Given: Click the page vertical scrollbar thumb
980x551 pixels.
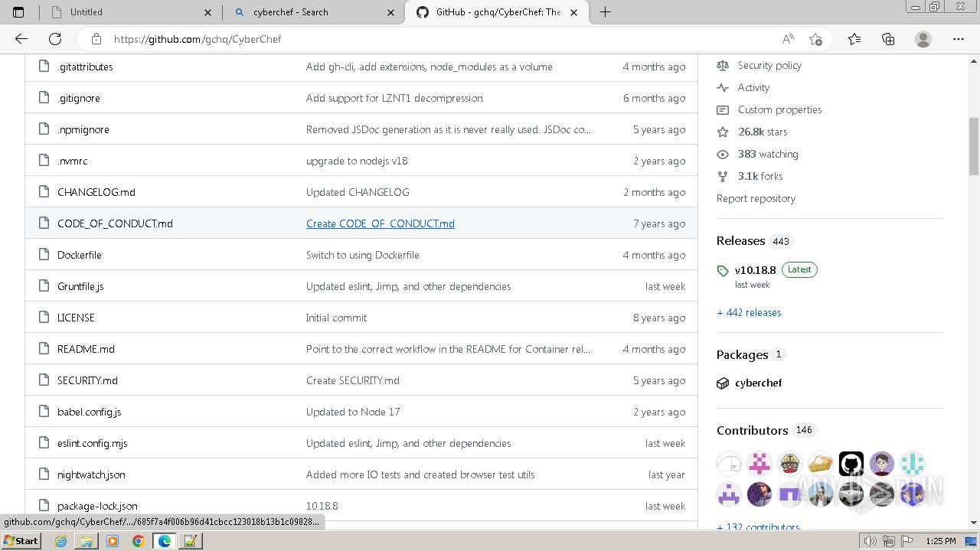Looking at the screenshot, I should pos(974,146).
